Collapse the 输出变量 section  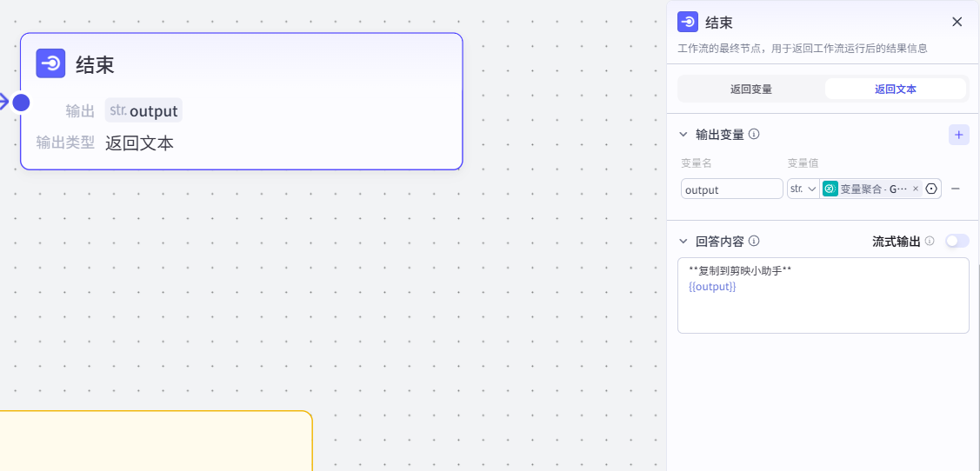683,135
